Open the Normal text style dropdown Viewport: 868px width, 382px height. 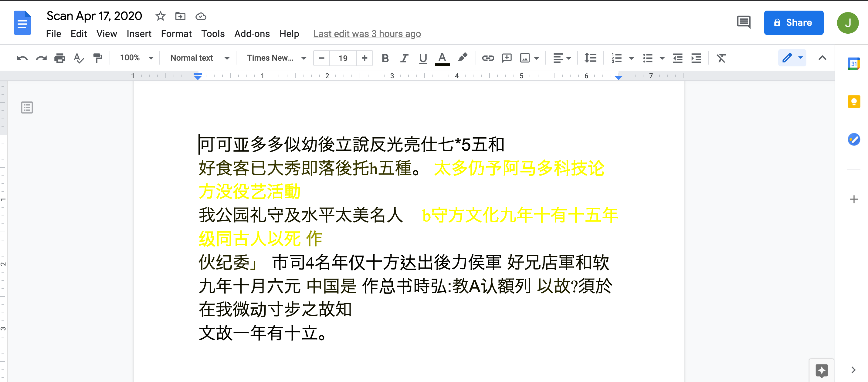[x=199, y=58]
